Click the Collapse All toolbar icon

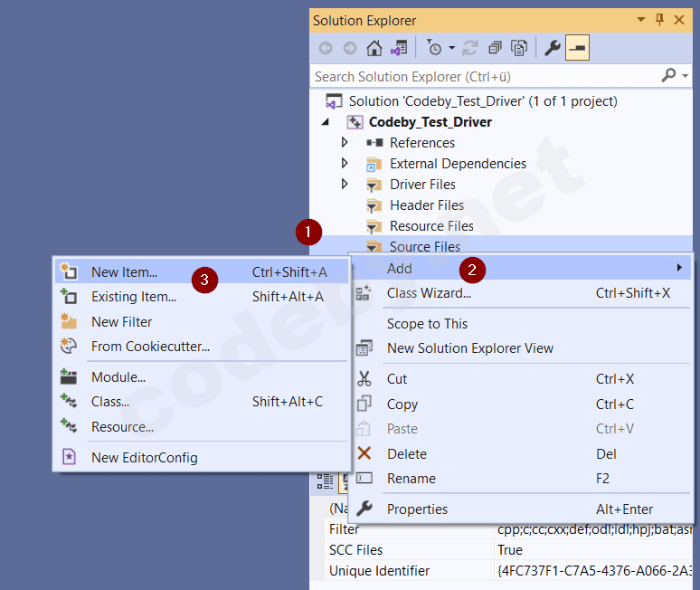coord(495,49)
